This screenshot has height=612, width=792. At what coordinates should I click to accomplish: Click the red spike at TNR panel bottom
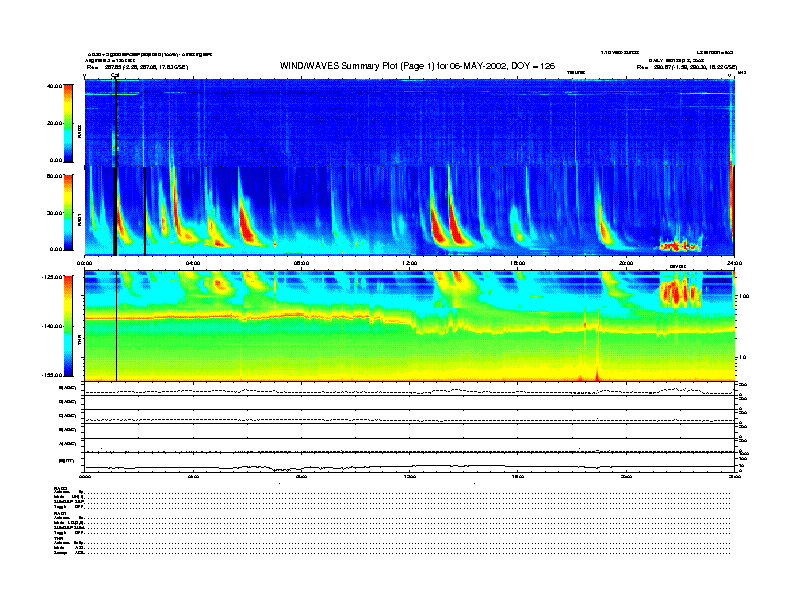coord(597,376)
